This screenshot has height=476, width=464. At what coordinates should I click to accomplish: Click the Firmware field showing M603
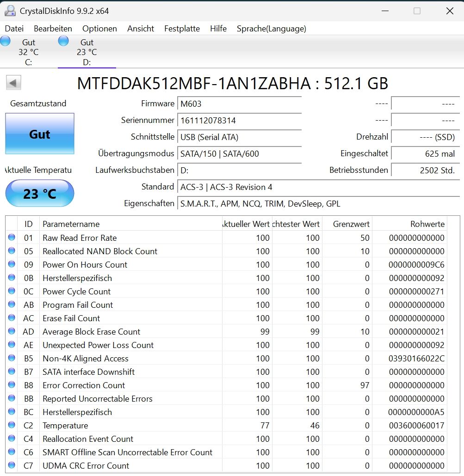[x=240, y=104]
